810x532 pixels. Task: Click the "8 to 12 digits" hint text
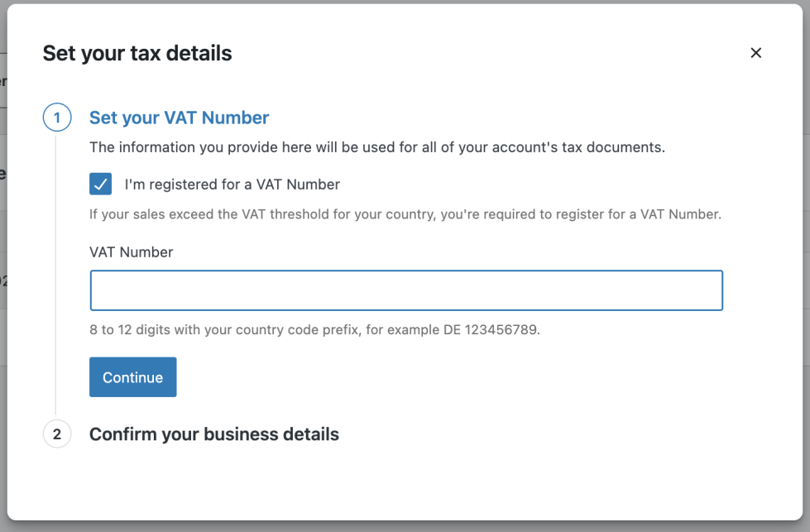click(x=248, y=329)
